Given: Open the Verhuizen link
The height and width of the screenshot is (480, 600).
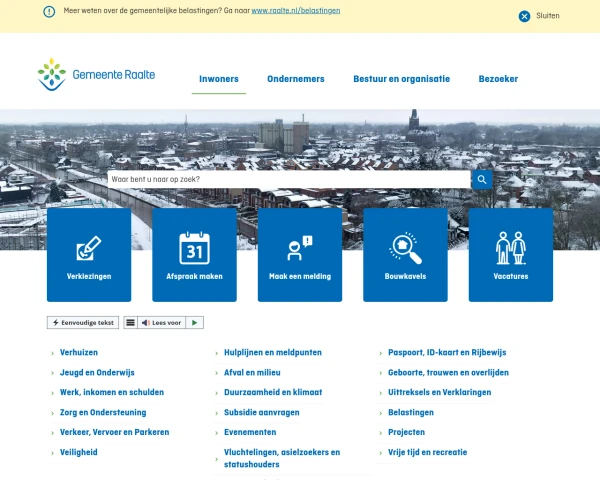Looking at the screenshot, I should tap(79, 353).
